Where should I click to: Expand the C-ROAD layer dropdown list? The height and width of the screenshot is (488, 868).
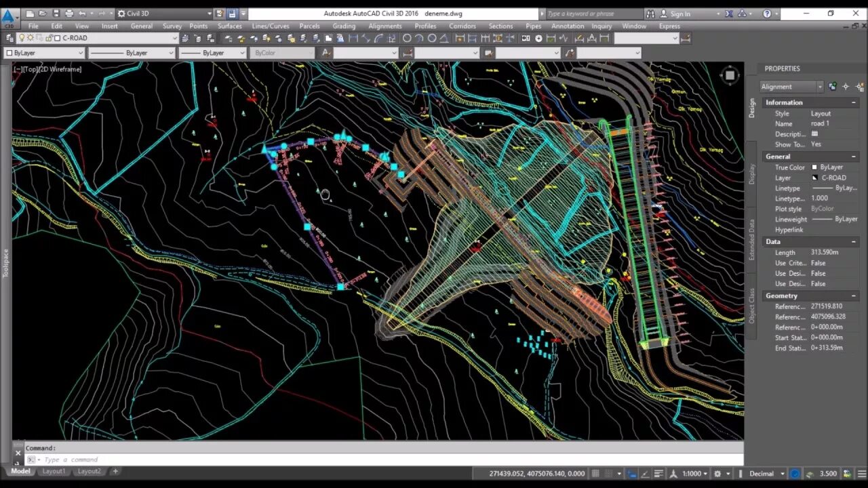pyautogui.click(x=175, y=38)
